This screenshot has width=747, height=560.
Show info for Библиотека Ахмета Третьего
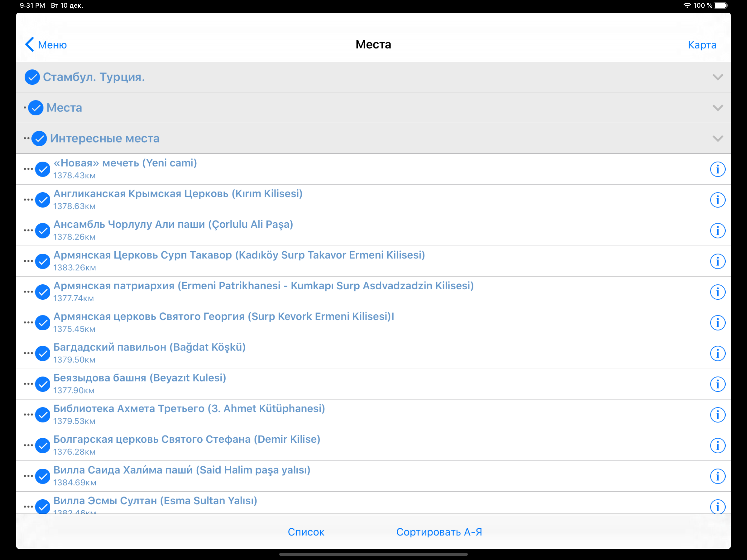point(717,415)
